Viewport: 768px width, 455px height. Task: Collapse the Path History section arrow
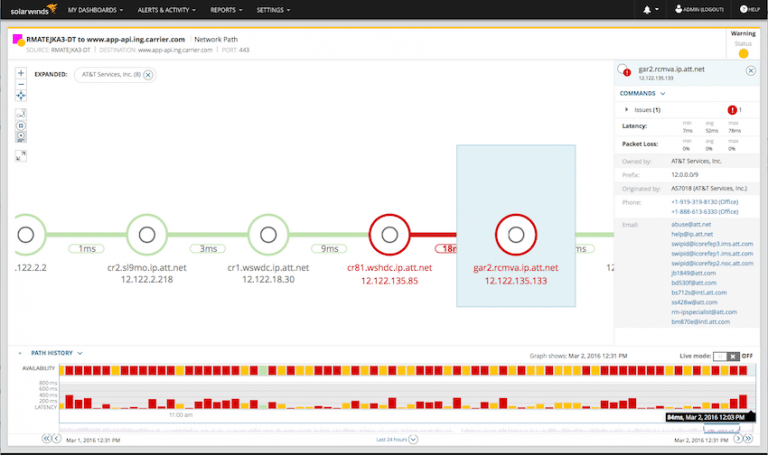20,353
